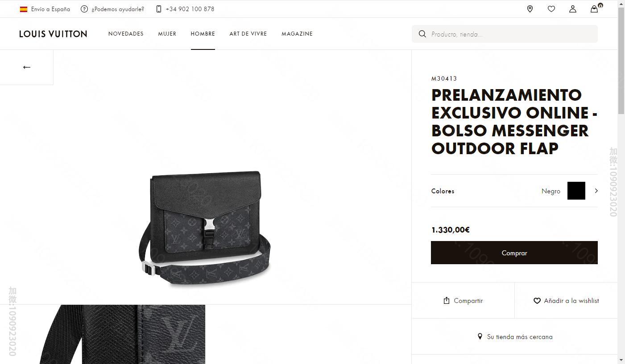Expand the Colores chevron arrow
Viewport: 625px width, 364px height.
[596, 191]
